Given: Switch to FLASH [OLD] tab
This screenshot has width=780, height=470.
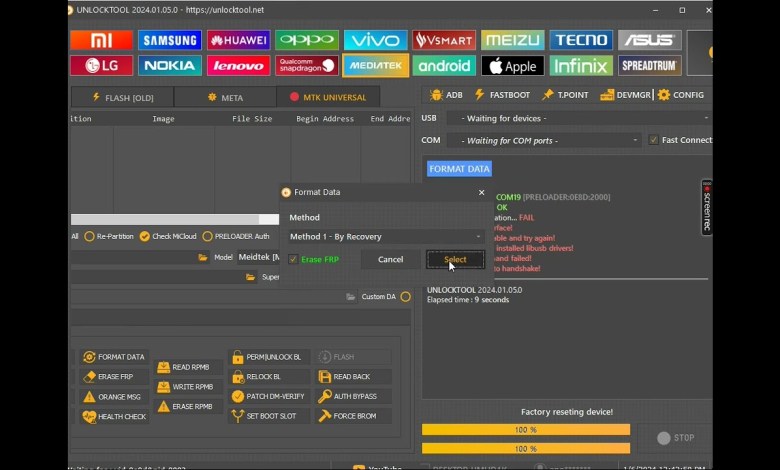Looking at the screenshot, I should pyautogui.click(x=122, y=97).
